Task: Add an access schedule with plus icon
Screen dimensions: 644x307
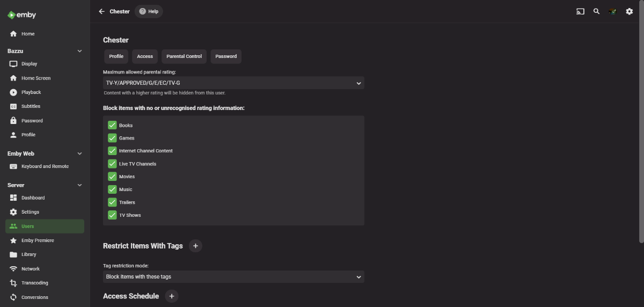Action: pyautogui.click(x=171, y=296)
